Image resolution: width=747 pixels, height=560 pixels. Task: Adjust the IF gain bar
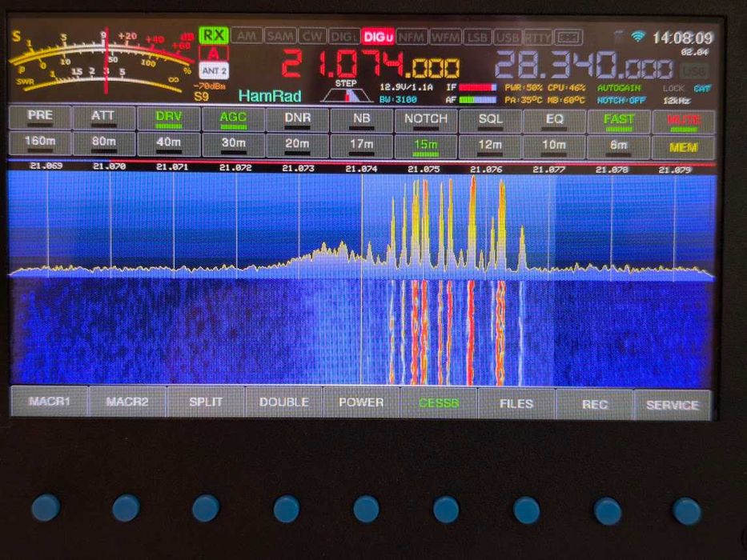coord(477,88)
